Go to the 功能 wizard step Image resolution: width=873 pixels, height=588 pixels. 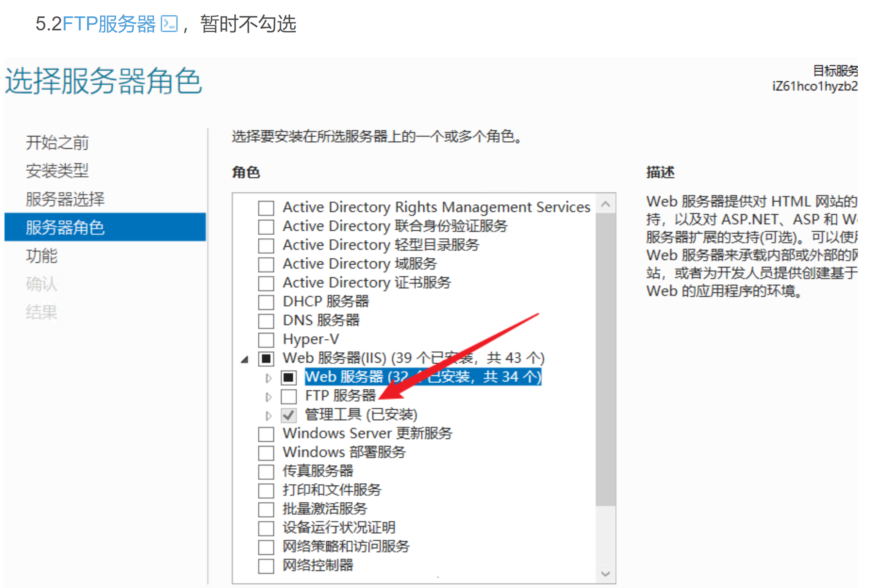[42, 255]
